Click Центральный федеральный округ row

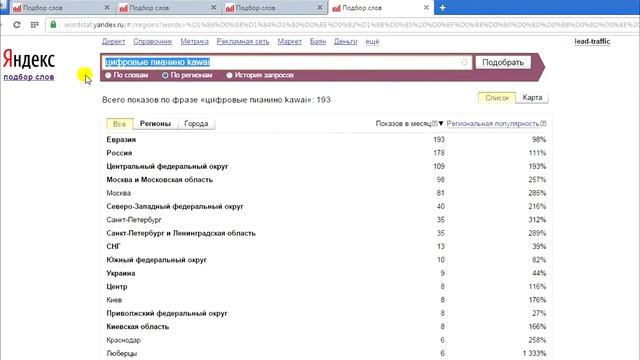(x=326, y=167)
